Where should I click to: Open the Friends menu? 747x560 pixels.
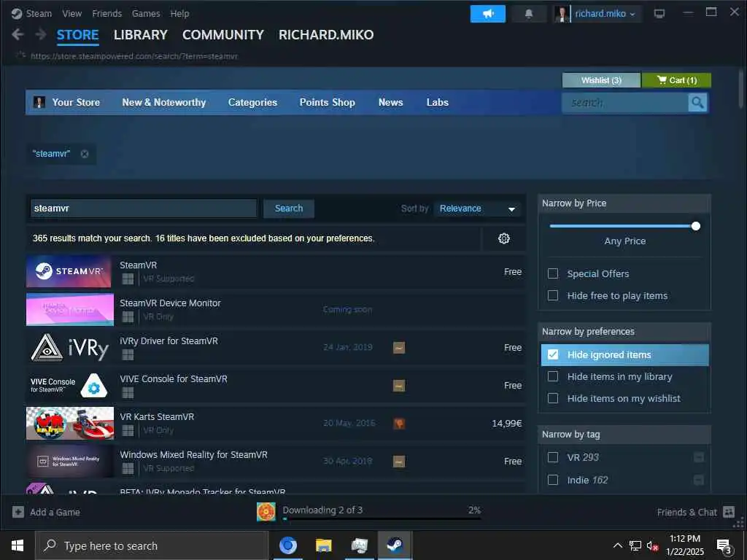pos(107,13)
